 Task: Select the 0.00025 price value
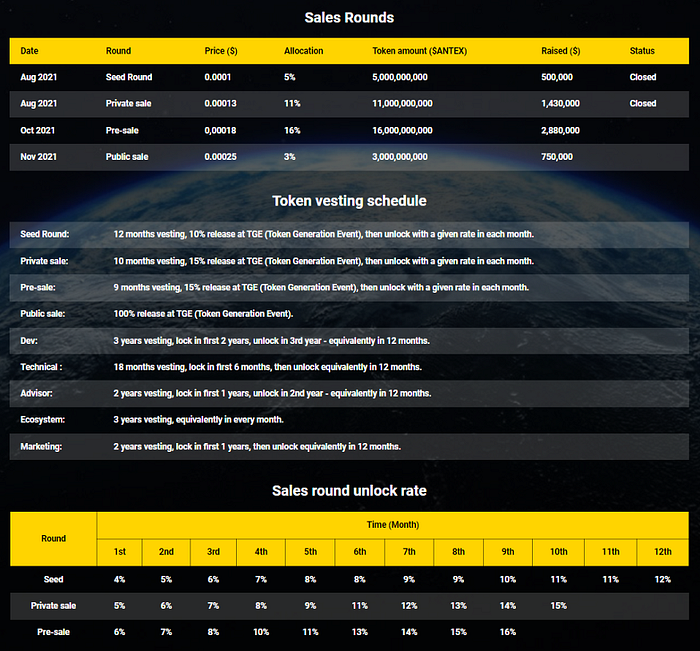(221, 157)
